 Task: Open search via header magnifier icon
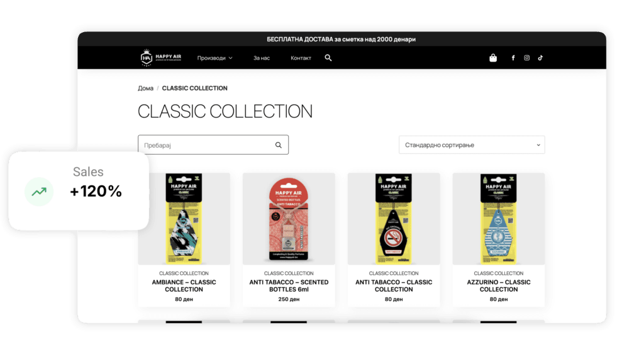pos(328,58)
